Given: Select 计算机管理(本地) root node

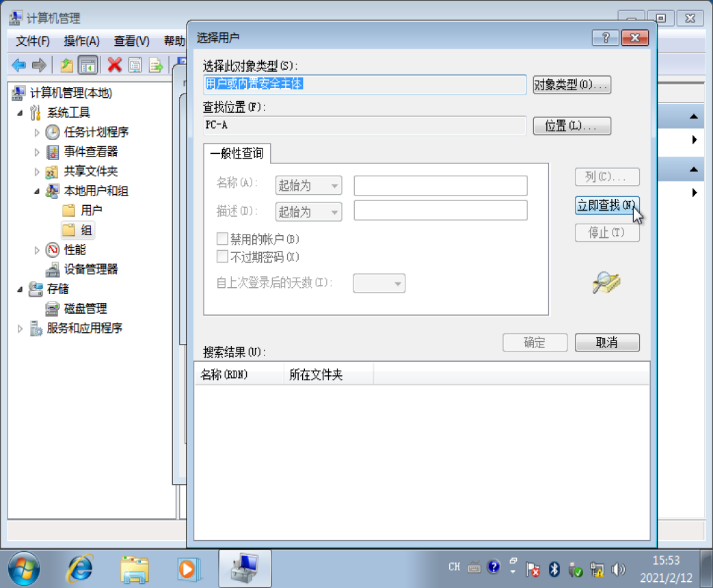Looking at the screenshot, I should click(x=70, y=93).
